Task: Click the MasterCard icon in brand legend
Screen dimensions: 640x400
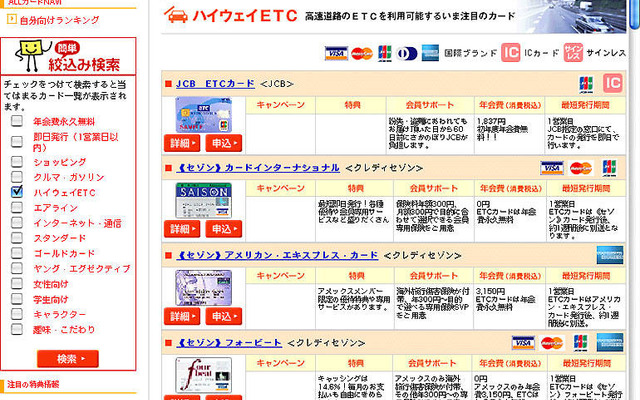Action: pos(362,53)
